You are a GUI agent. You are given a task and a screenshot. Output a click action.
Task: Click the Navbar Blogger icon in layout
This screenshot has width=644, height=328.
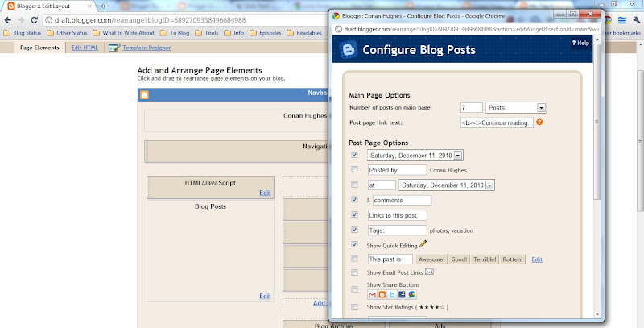click(144, 95)
